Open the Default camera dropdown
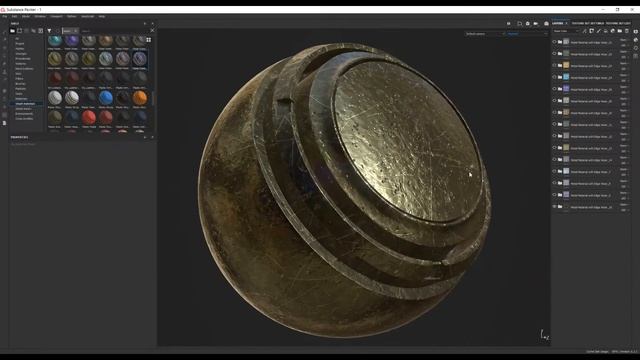 click(485, 34)
